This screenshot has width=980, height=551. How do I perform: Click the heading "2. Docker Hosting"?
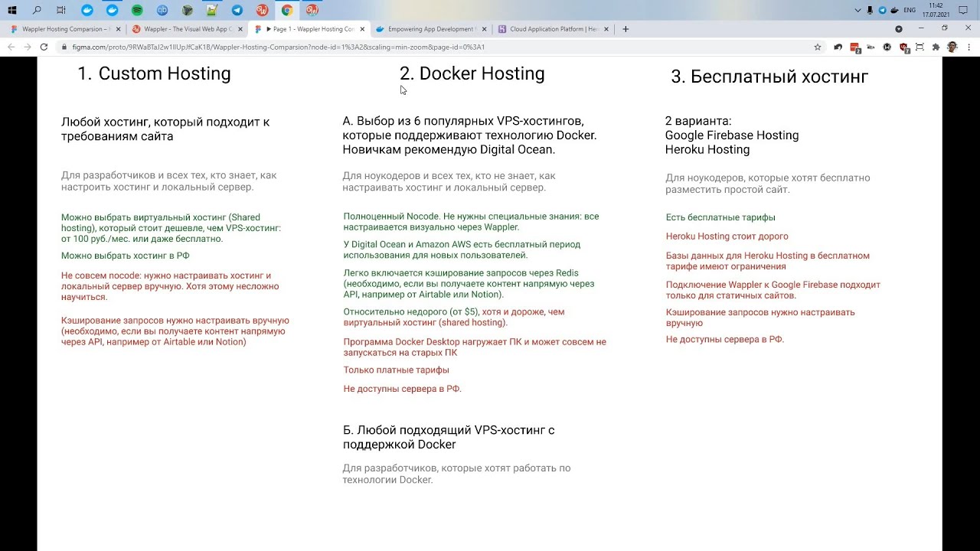coord(472,73)
